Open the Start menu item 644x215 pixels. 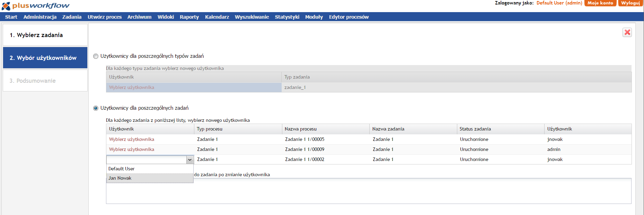click(x=11, y=17)
